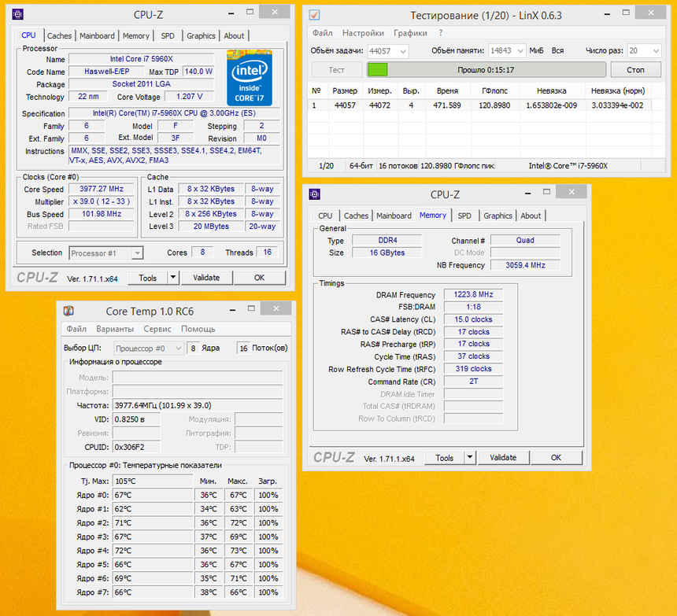Open the Выбор ЦП processor dropdown in Core Temp
Image resolution: width=677 pixels, height=616 pixels.
coord(150,348)
